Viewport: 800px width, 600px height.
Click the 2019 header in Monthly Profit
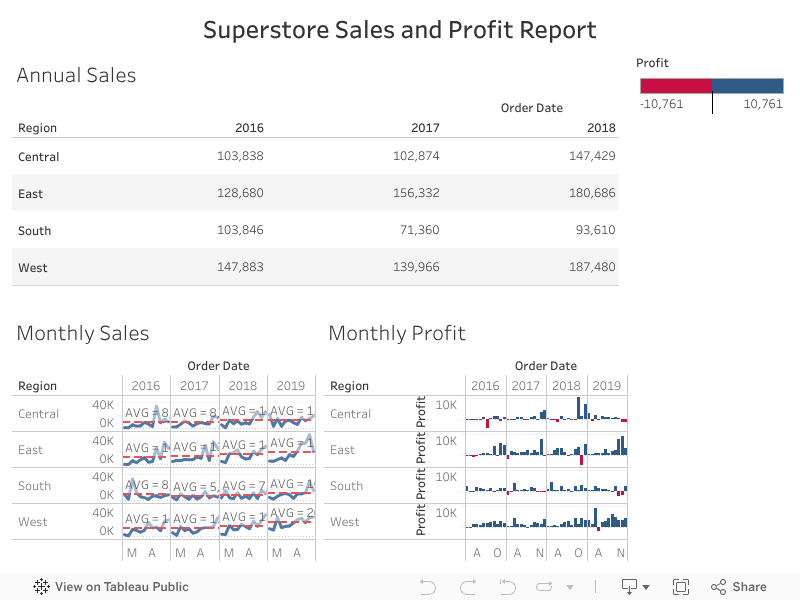(606, 386)
